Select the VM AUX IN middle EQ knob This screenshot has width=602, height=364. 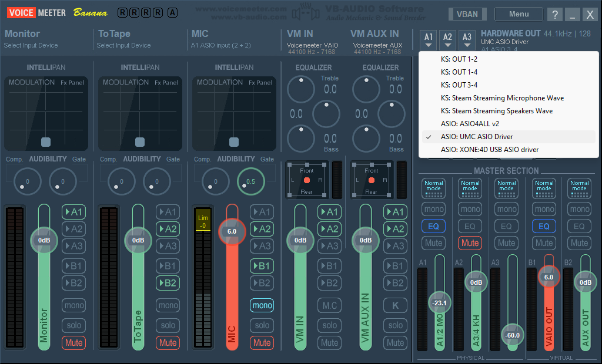392,114
